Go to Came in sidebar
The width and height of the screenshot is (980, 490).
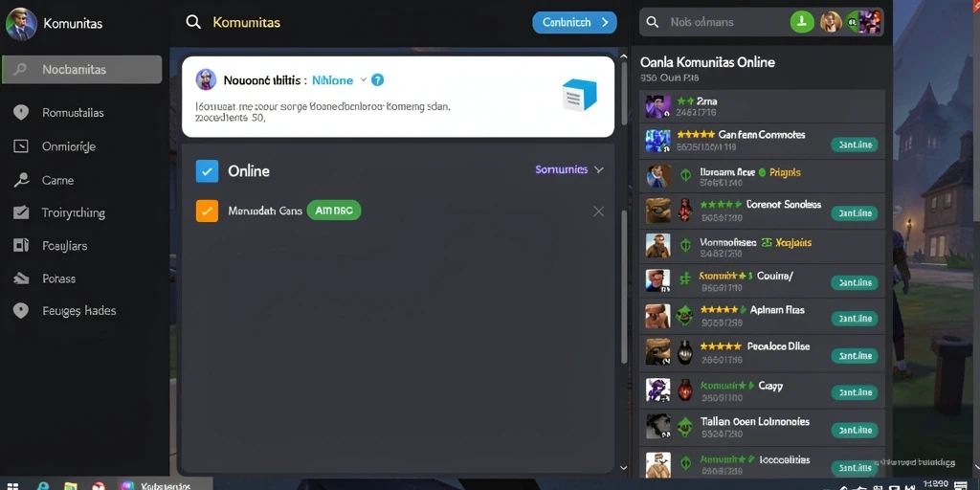(x=57, y=180)
